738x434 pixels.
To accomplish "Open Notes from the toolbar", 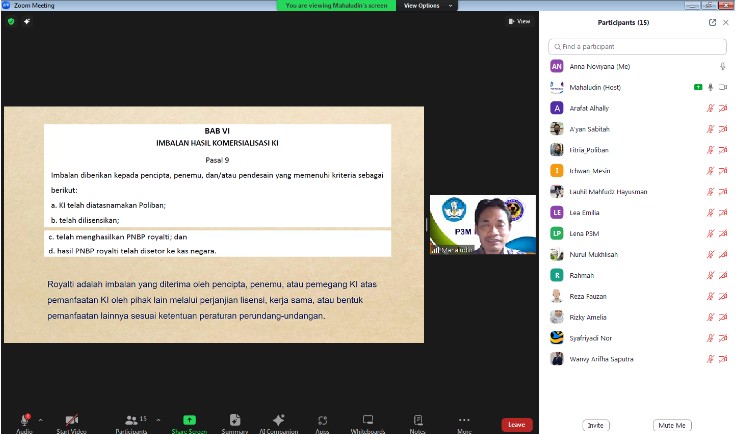I will 418,419.
